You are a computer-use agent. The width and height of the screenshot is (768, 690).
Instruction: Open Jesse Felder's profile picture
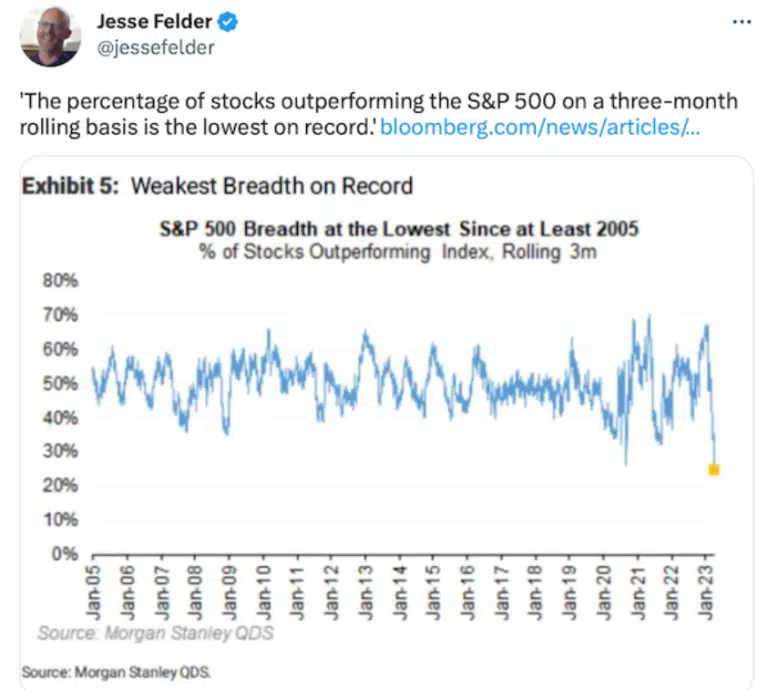pyautogui.click(x=50, y=36)
